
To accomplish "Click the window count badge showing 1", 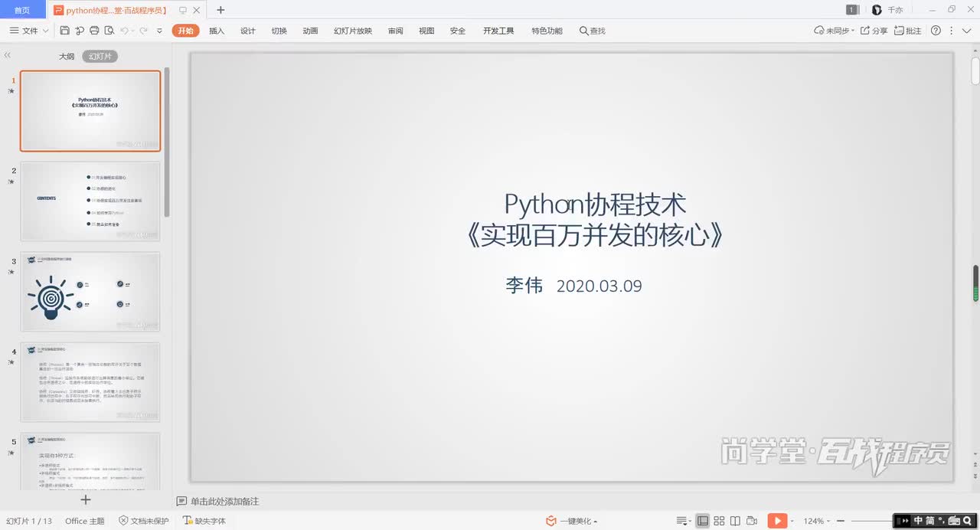I will pyautogui.click(x=852, y=10).
